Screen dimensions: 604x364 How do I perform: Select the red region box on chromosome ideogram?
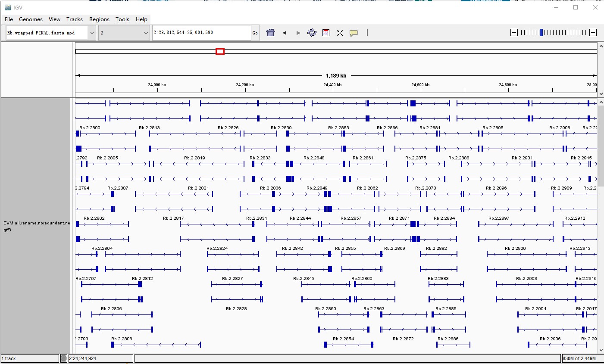[220, 51]
